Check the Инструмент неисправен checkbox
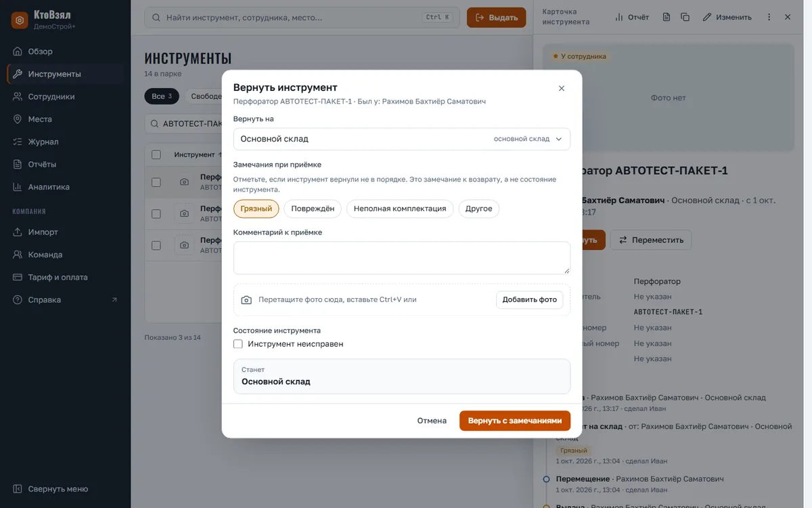812x508 pixels. click(x=238, y=344)
